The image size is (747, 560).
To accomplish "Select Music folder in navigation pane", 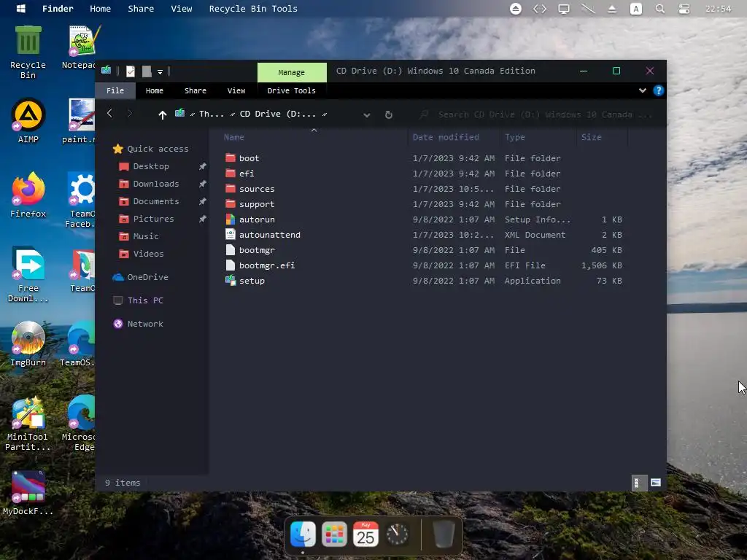I will [x=139, y=236].
